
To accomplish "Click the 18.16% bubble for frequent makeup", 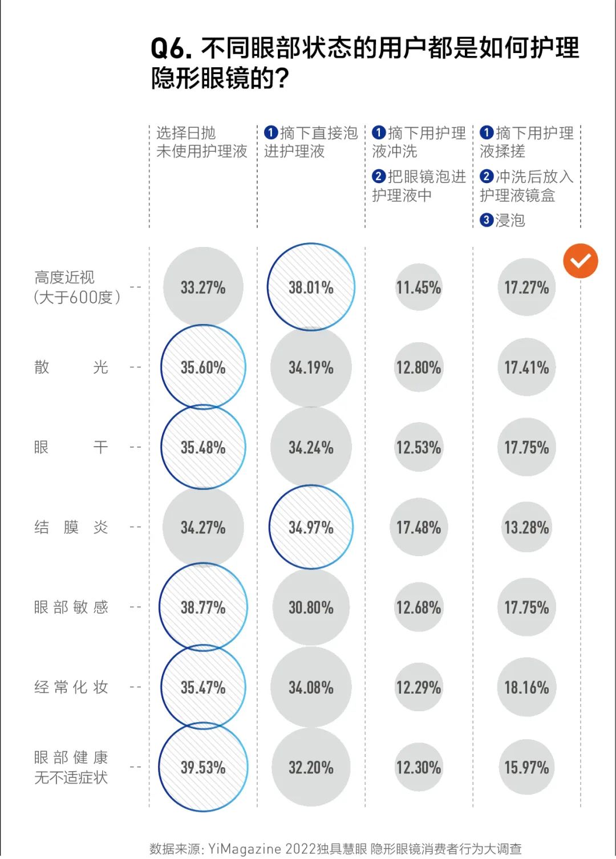I will point(526,687).
